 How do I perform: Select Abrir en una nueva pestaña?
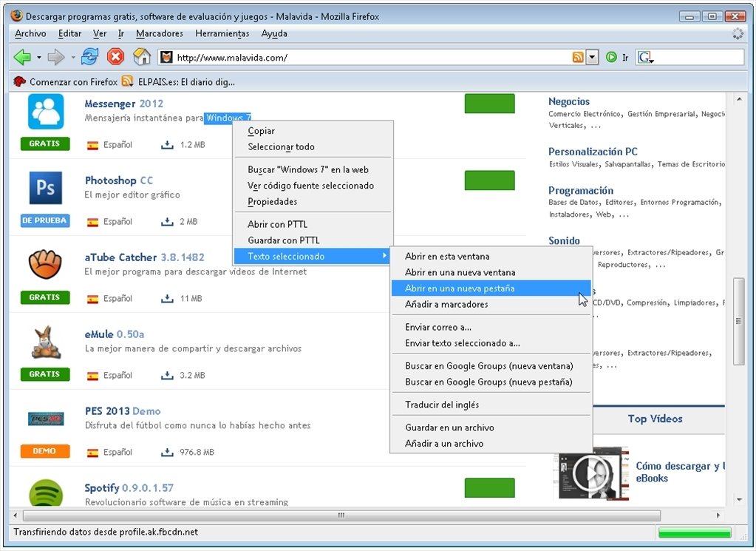coord(491,288)
